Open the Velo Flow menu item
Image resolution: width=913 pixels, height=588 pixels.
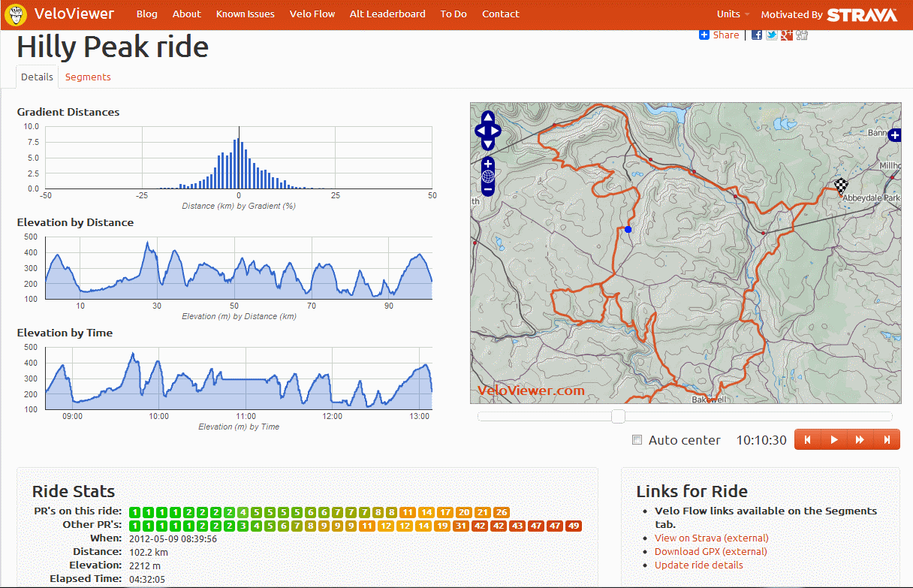[x=312, y=14]
